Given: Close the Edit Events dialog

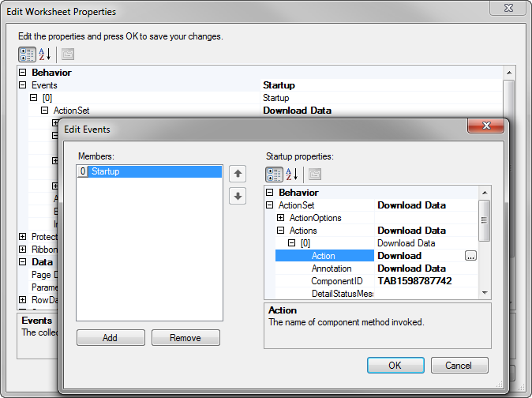Looking at the screenshot, I should 486,126.
